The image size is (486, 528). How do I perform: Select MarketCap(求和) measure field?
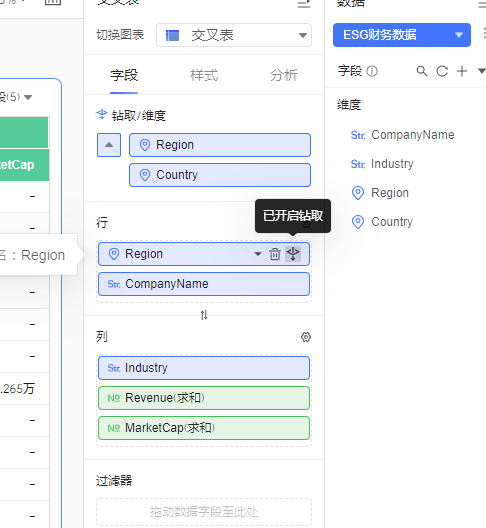coord(204,428)
